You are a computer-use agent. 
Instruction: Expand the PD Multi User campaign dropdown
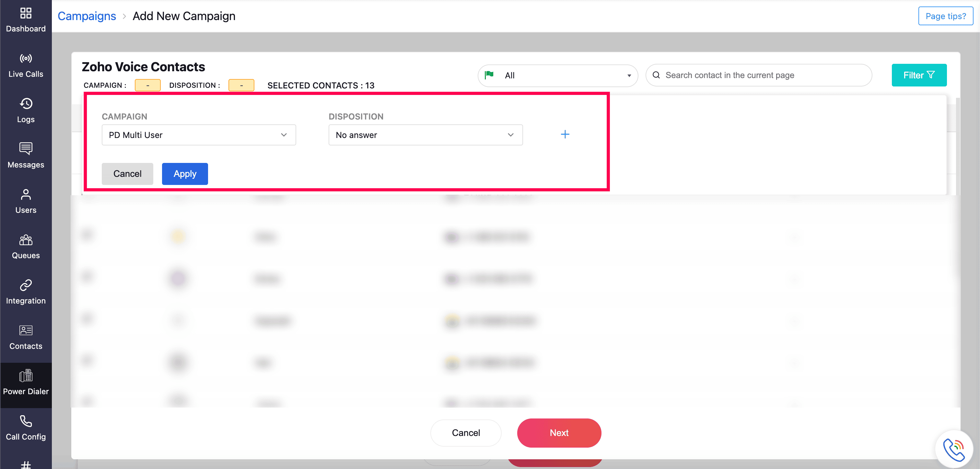pyautogui.click(x=199, y=135)
